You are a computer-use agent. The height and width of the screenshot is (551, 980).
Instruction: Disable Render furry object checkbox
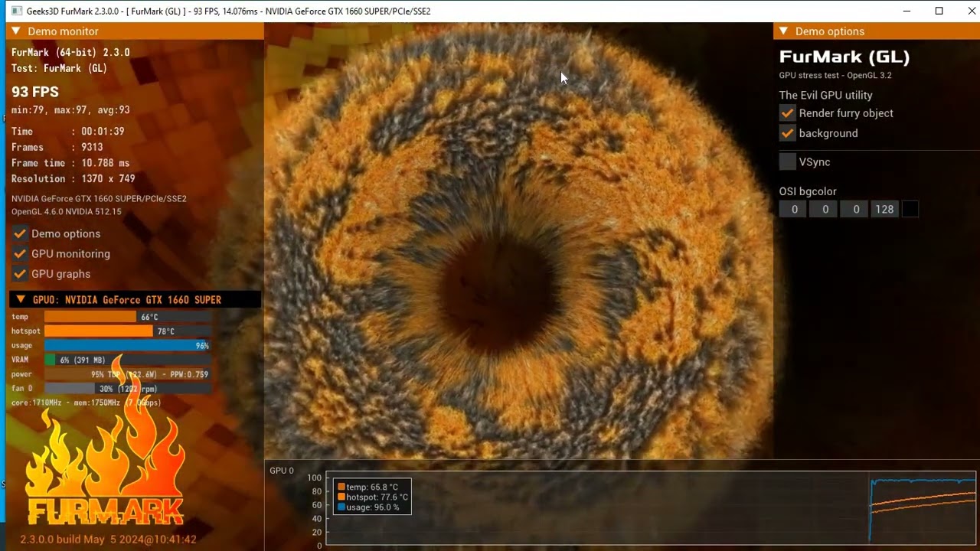788,112
